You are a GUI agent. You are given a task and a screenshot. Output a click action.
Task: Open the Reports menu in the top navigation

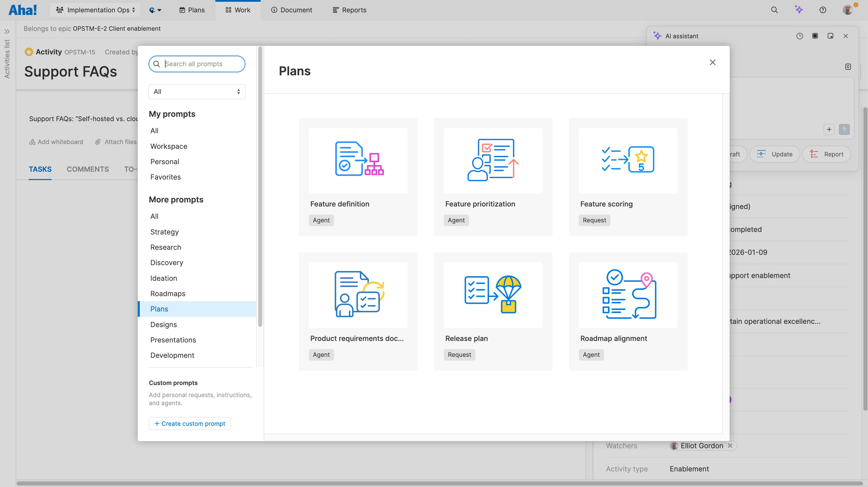349,10
